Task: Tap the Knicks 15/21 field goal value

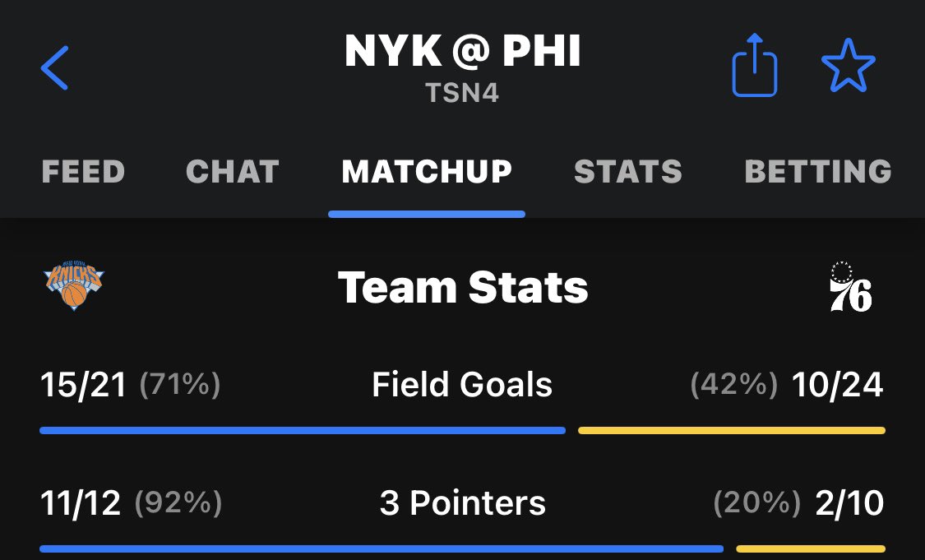Action: (x=83, y=386)
